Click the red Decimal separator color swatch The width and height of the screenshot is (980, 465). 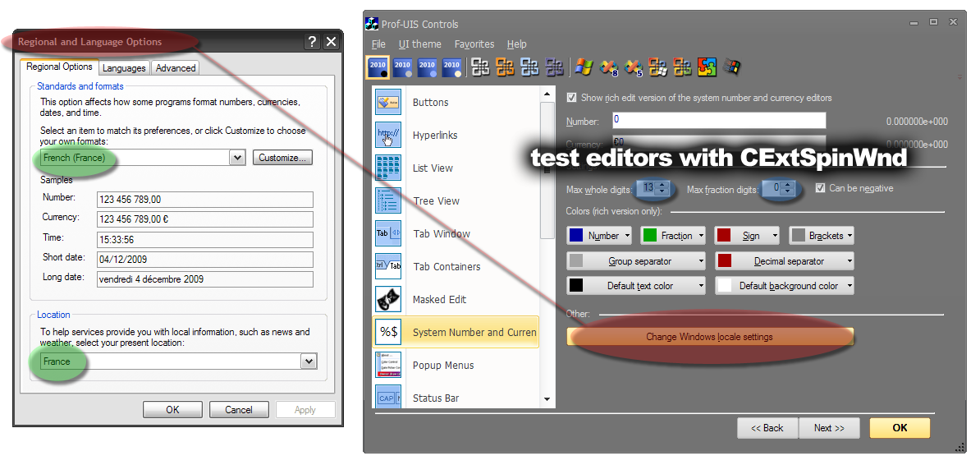point(725,261)
